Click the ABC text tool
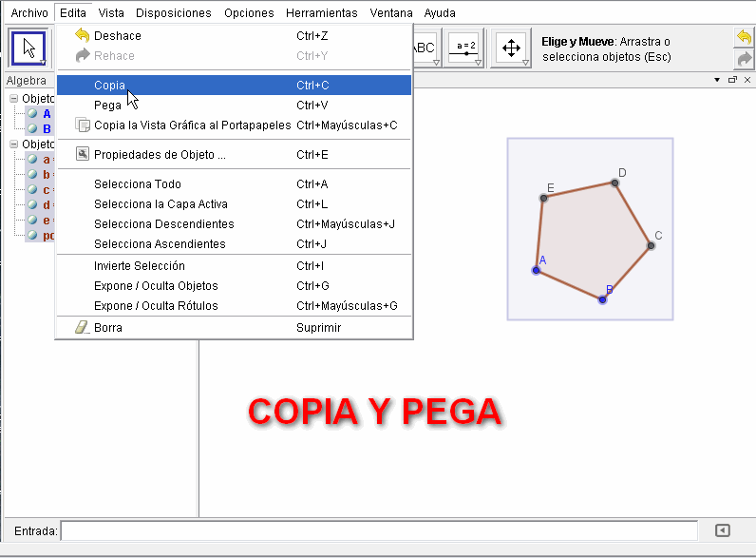The width and height of the screenshot is (756, 558). point(425,48)
